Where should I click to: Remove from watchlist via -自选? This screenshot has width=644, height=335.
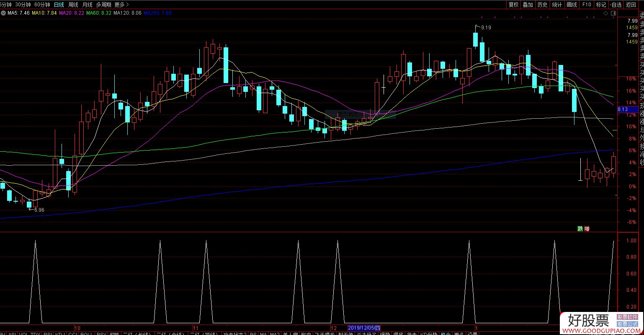tap(616, 5)
